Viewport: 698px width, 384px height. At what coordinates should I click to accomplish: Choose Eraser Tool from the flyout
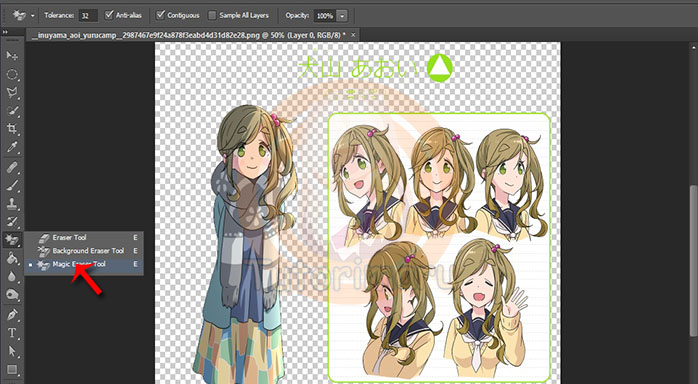click(x=84, y=238)
